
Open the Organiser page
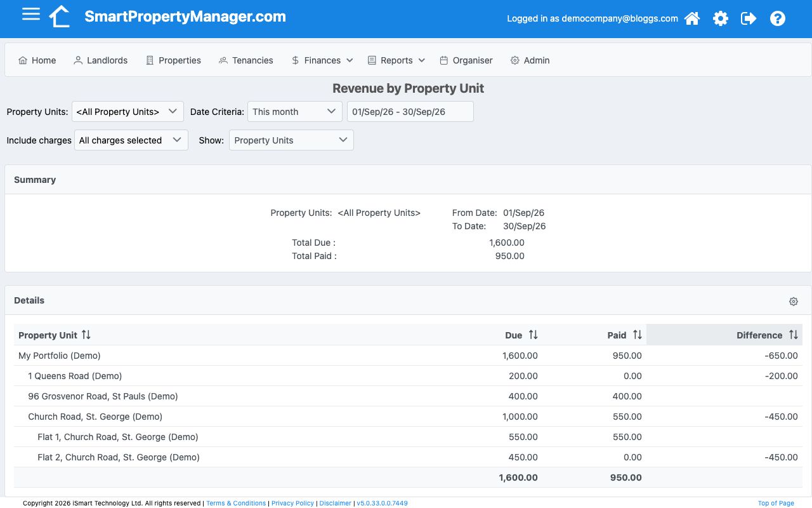pos(466,60)
